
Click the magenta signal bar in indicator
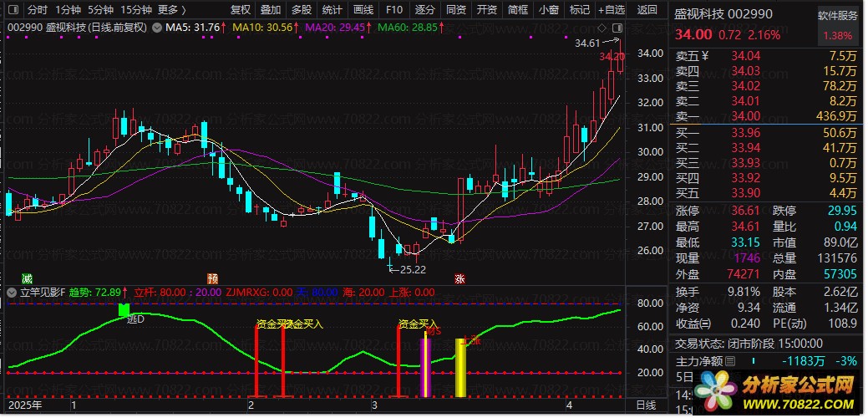[426, 368]
